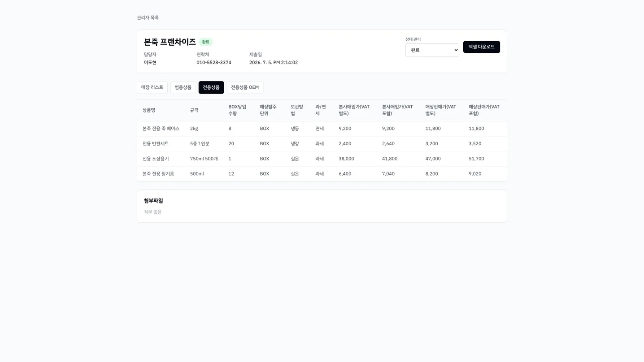Viewport: 644px width, 362px height.
Task: Click the 9,020 store price cell
Action: tap(475, 174)
